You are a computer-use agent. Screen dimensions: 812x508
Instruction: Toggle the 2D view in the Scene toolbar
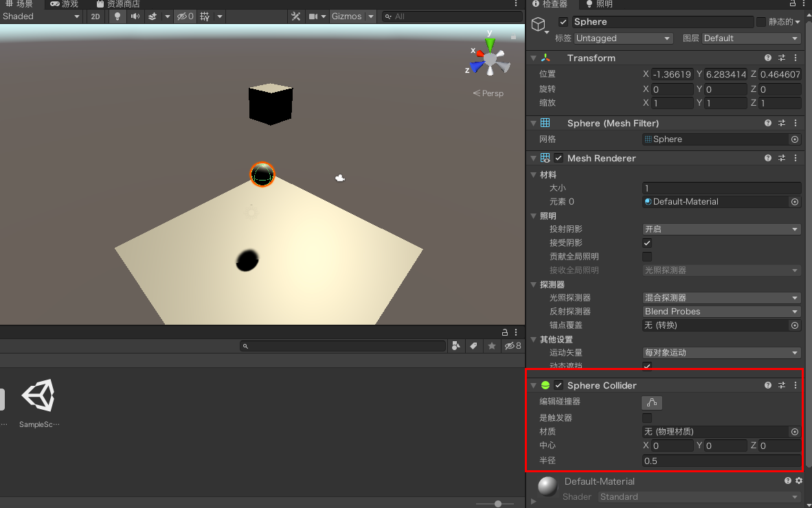pyautogui.click(x=95, y=16)
